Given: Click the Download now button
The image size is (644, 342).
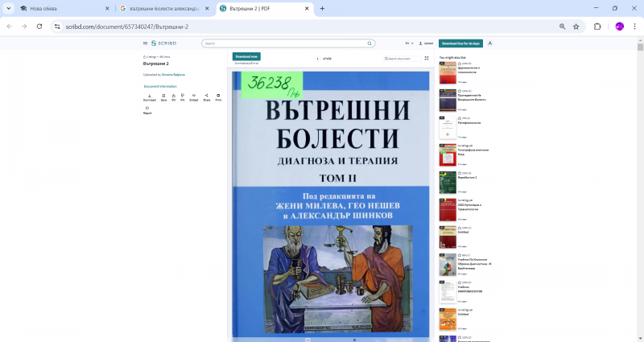Looking at the screenshot, I should click(246, 56).
